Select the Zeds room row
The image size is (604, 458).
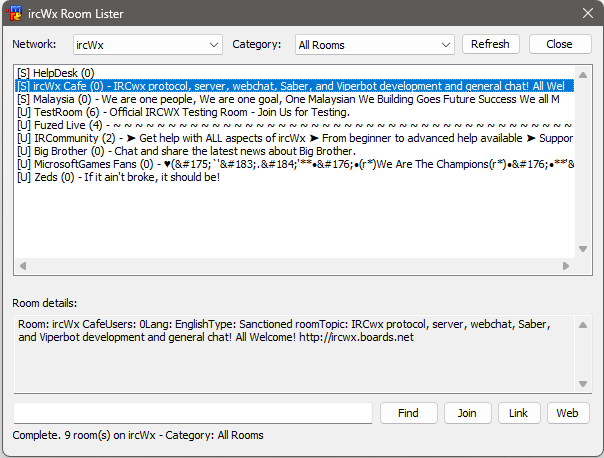pyautogui.click(x=295, y=177)
